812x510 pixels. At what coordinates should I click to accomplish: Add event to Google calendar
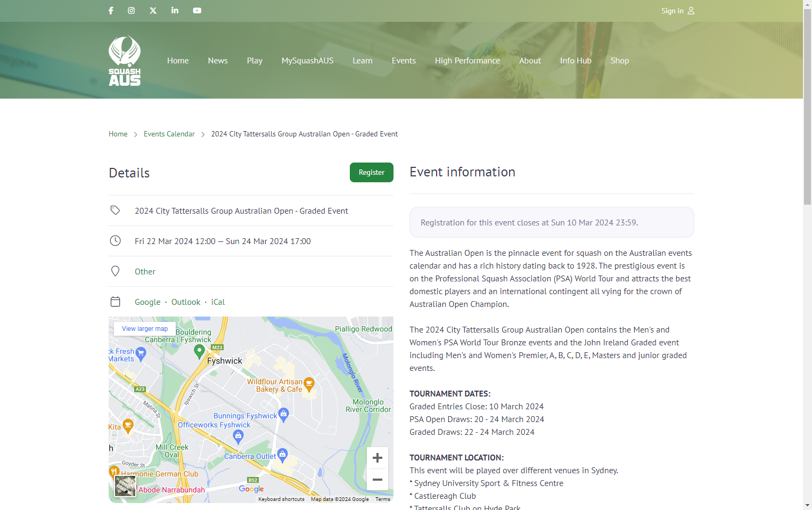pyautogui.click(x=147, y=302)
